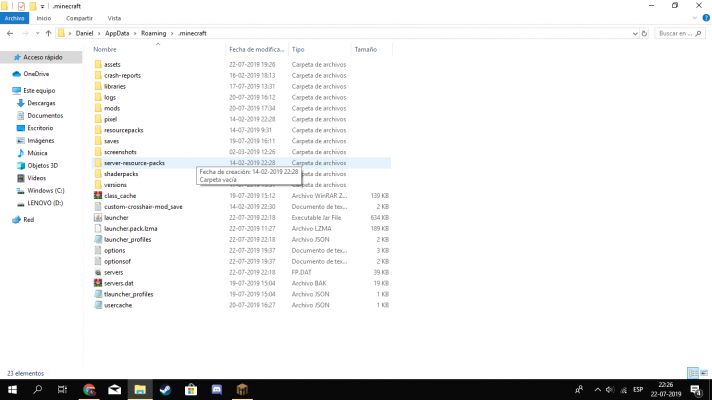
Task: Sort by Fecha de modificación column
Action: [x=257, y=49]
